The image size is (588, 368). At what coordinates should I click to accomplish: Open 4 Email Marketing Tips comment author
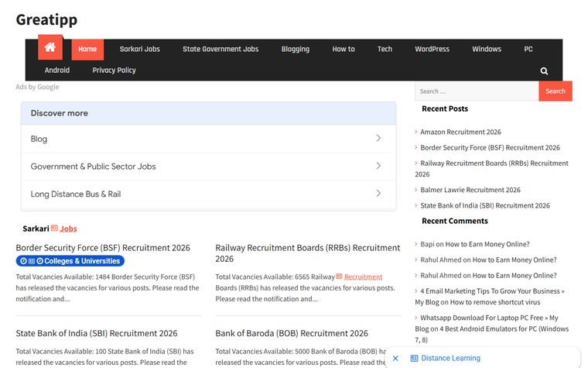pos(490,296)
